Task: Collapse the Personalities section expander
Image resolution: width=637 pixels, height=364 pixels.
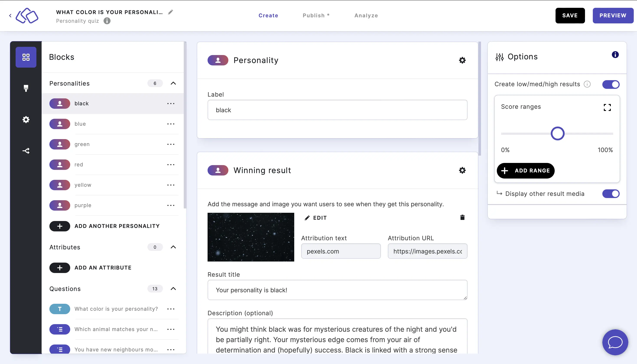Action: point(174,83)
